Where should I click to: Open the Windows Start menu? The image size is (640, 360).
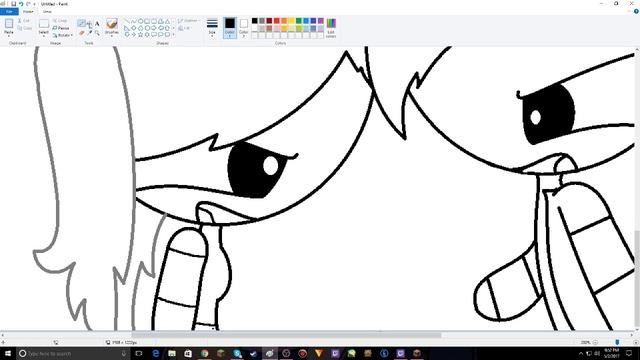[8, 353]
